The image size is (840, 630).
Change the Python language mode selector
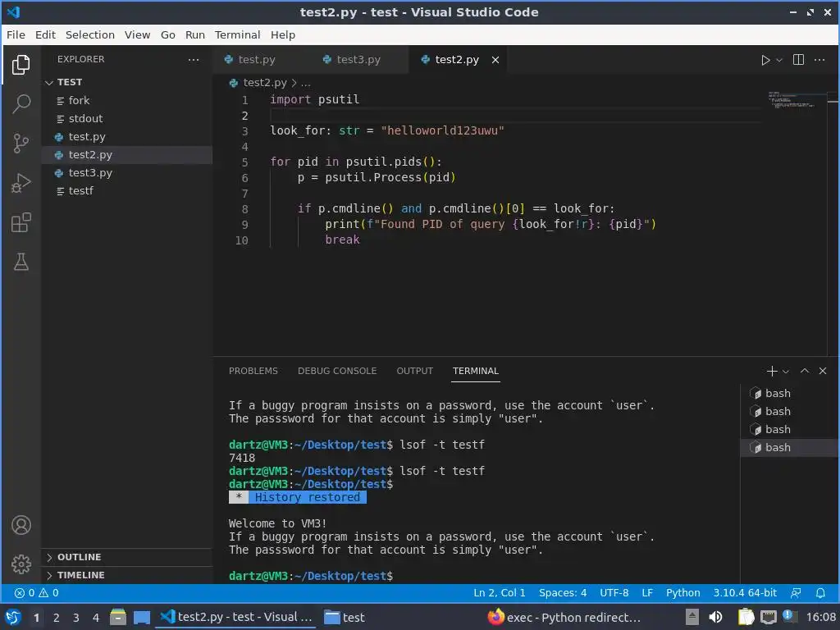683,592
